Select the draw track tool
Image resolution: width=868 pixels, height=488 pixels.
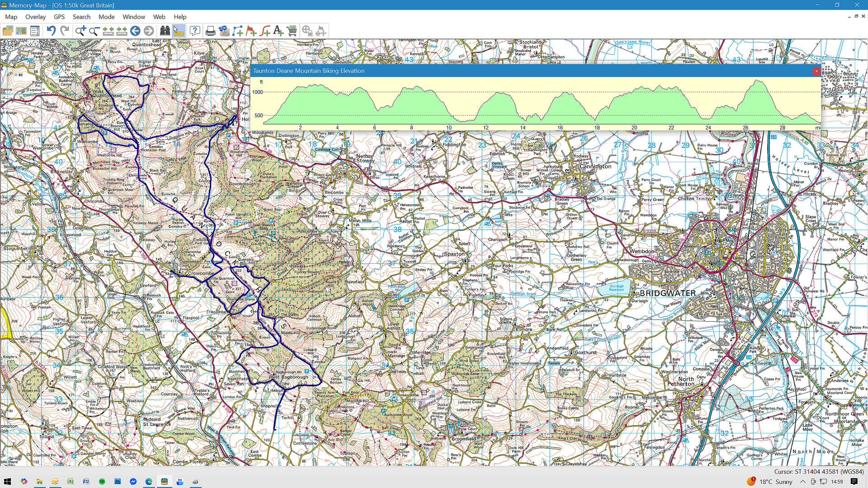[265, 31]
